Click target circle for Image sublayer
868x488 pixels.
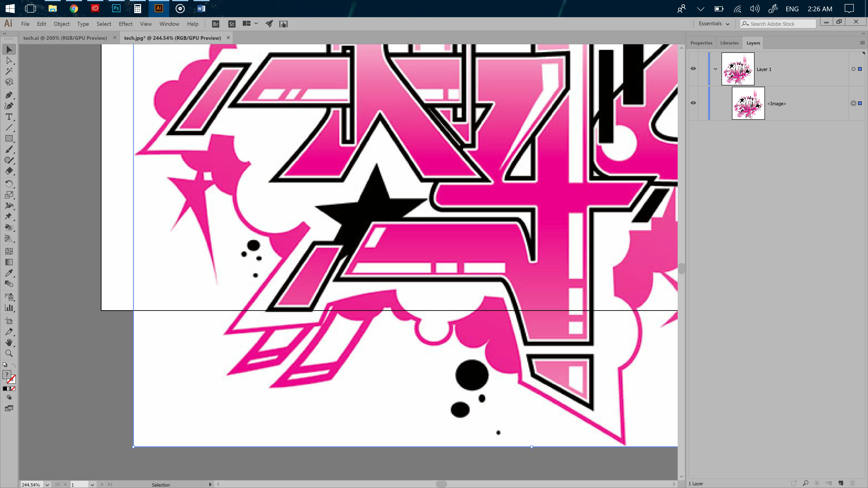853,103
